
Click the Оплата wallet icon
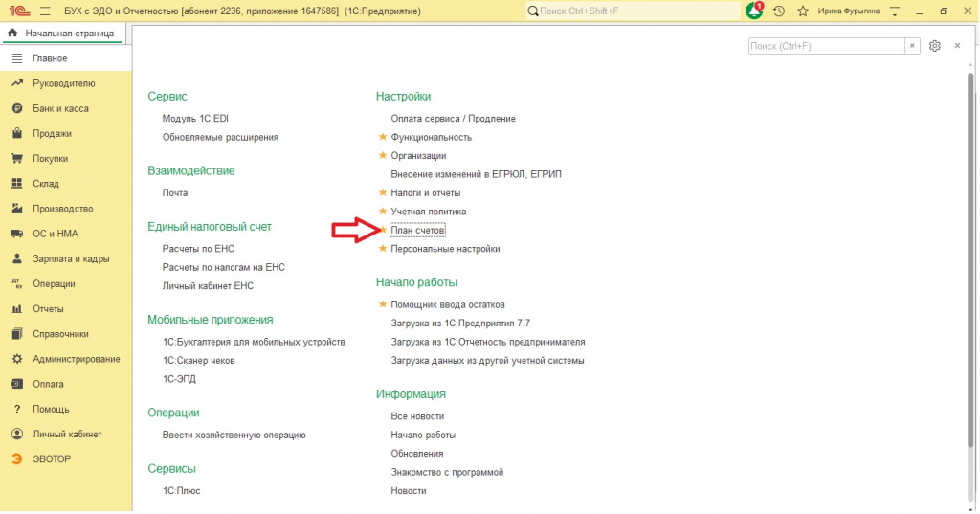point(17,383)
